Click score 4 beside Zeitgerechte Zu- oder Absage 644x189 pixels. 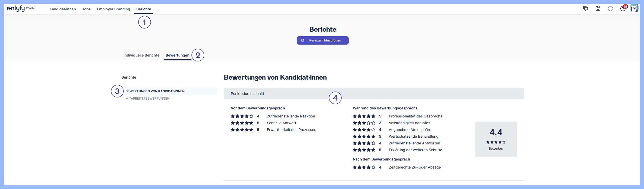380,167
